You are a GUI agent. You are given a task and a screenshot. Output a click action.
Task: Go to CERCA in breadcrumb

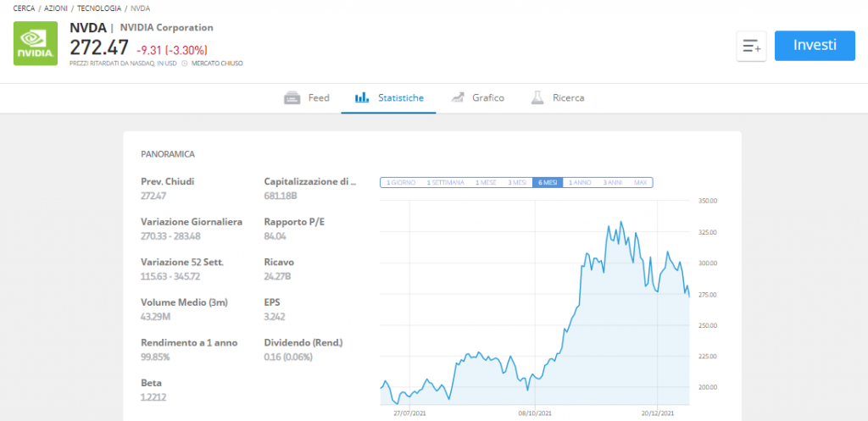tap(24, 8)
